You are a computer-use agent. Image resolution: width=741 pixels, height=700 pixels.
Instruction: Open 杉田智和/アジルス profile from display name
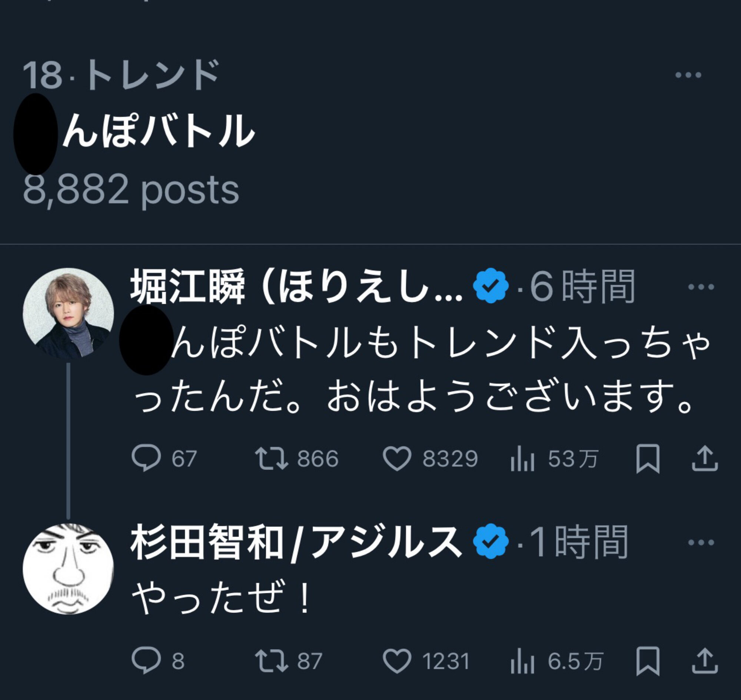[295, 543]
